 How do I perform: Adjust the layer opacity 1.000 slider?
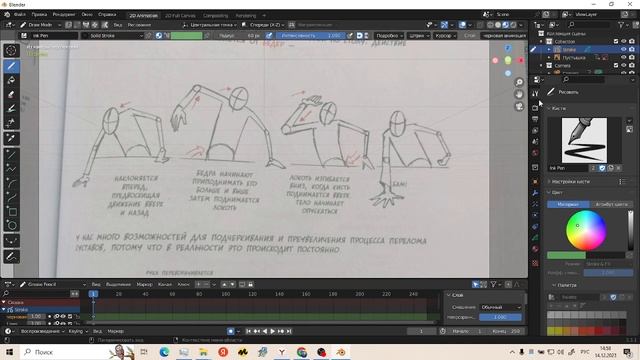coord(500,317)
